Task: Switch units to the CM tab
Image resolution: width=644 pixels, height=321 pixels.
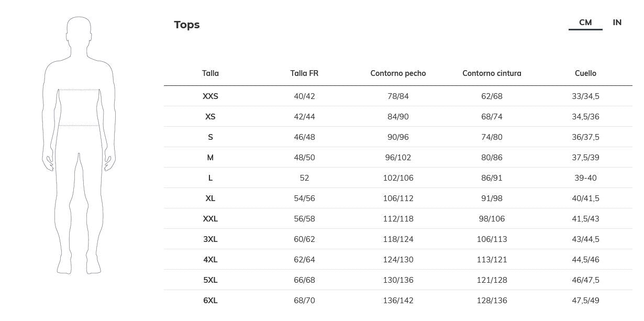Action: point(585,23)
